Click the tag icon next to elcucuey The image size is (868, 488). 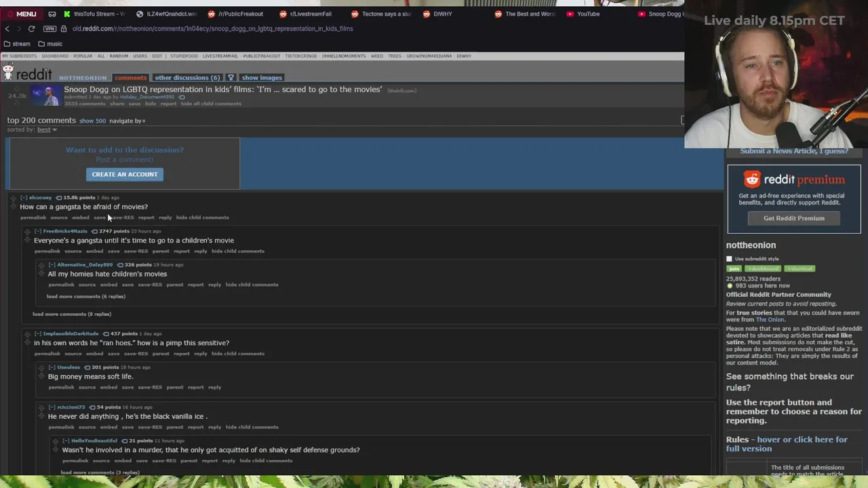[x=59, y=198]
